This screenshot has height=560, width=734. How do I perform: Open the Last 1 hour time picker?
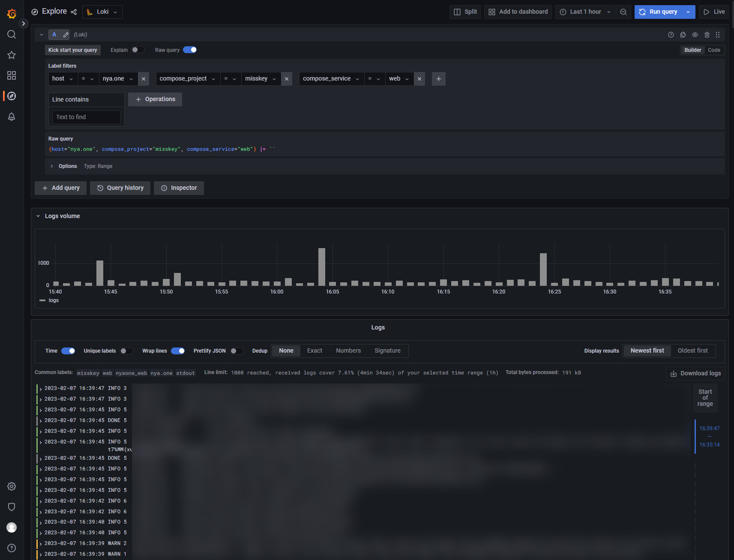[x=585, y=12]
